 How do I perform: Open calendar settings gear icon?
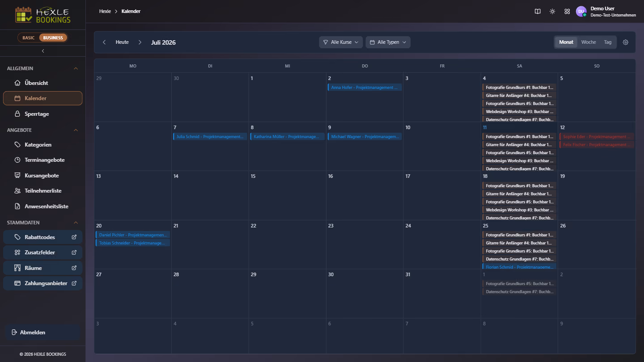click(626, 42)
